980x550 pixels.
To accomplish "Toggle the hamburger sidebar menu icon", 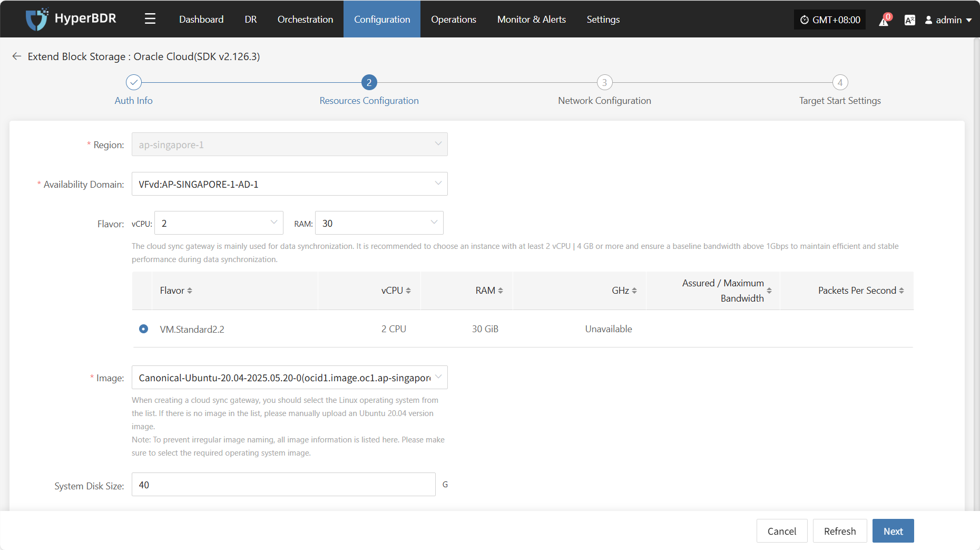I will pyautogui.click(x=150, y=19).
